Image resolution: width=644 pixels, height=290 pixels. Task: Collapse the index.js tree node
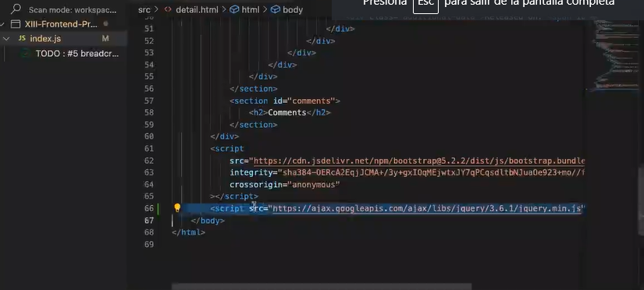point(6,38)
